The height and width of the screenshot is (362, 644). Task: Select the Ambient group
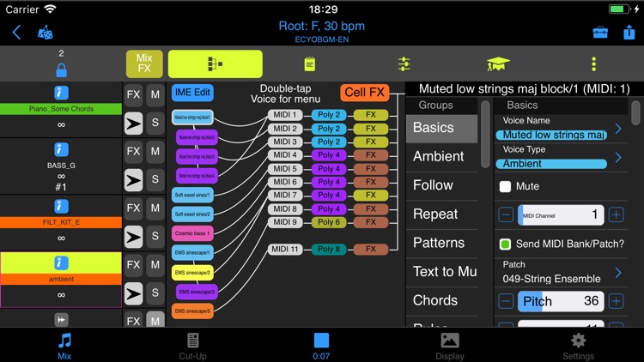(x=442, y=156)
